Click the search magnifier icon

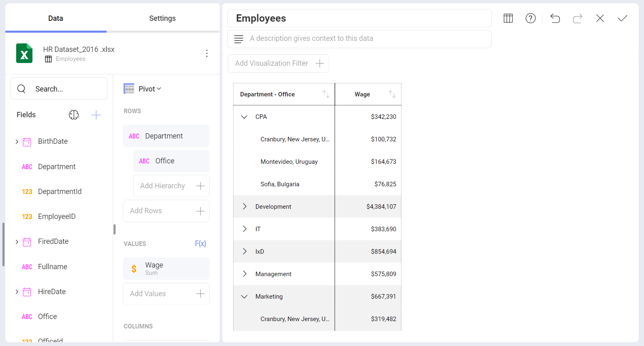(x=22, y=89)
